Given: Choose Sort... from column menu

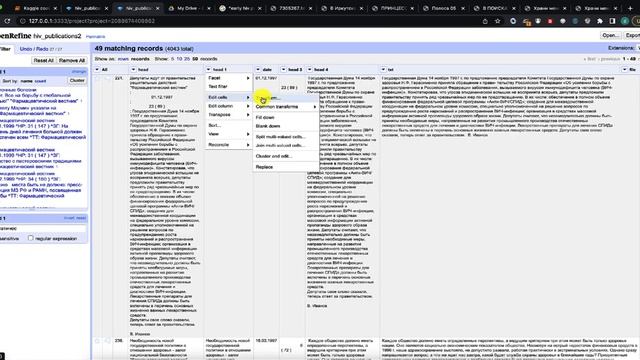Looking at the screenshot, I should tap(229, 125).
